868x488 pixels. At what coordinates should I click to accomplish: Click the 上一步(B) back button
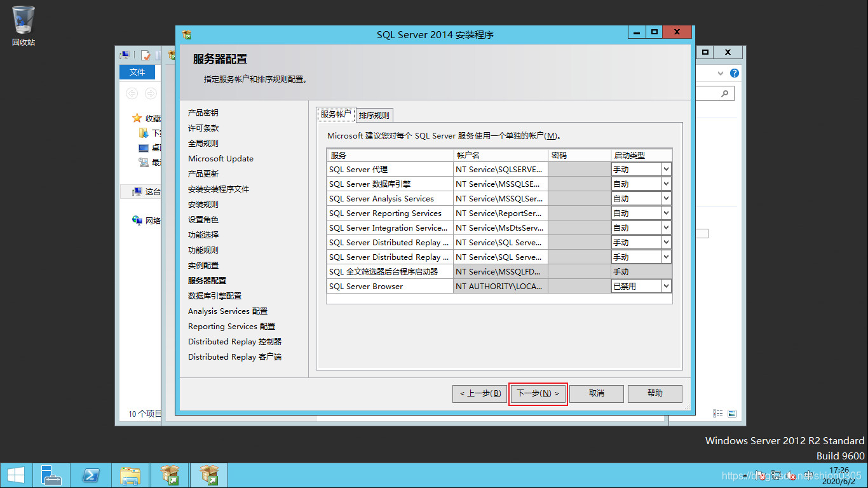pos(480,393)
